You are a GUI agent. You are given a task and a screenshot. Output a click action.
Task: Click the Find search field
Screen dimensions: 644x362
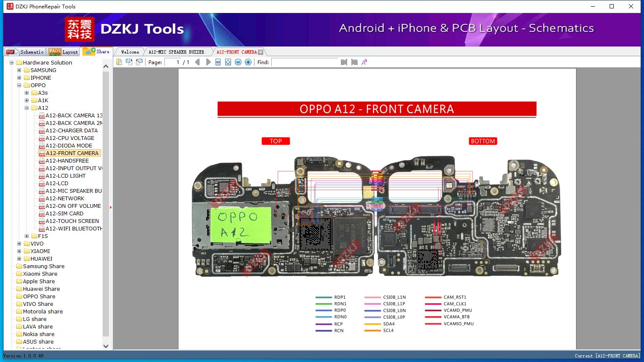[x=305, y=62]
